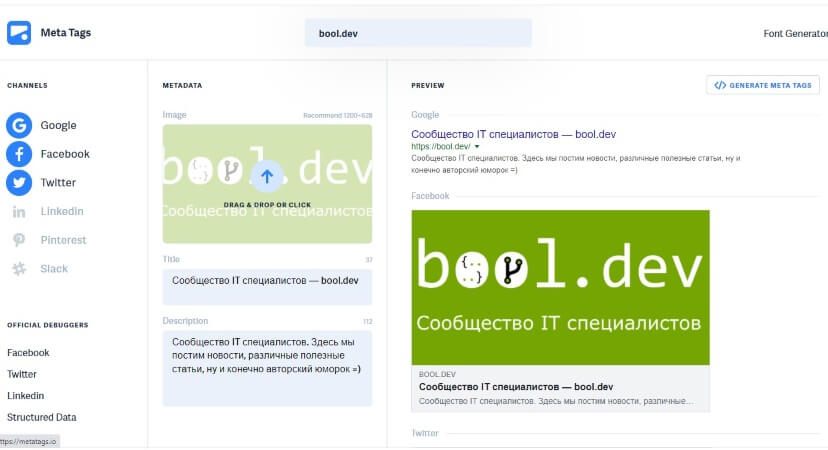
Task: Click the upload arrow icon on image
Action: click(x=267, y=176)
